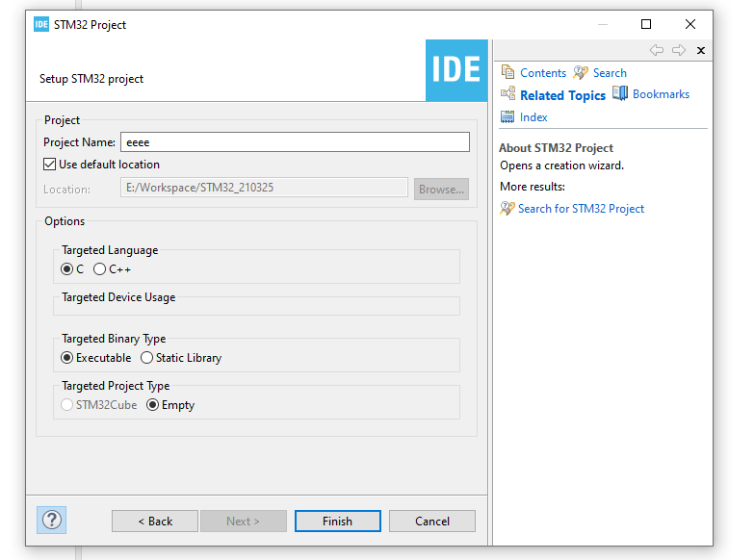This screenshot has width=754, height=560.
Task: Open the Index link
Action: click(x=533, y=117)
